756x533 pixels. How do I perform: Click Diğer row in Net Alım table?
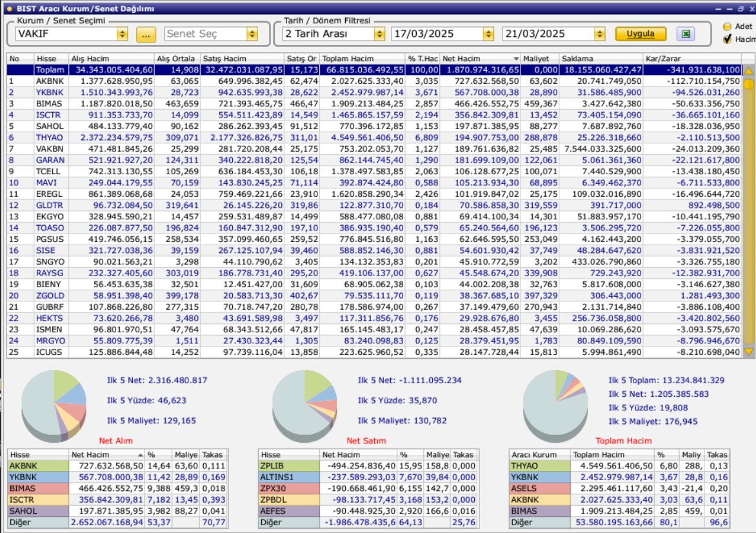(x=117, y=523)
